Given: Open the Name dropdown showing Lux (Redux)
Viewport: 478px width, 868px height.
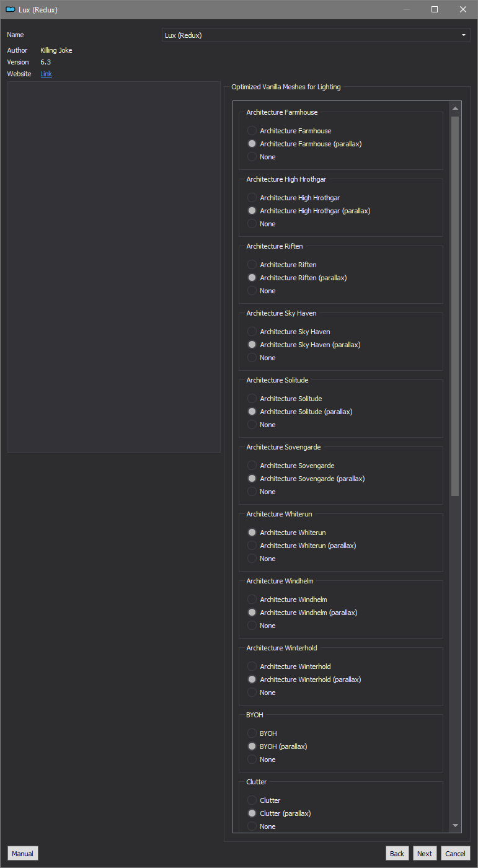Looking at the screenshot, I should click(x=316, y=35).
